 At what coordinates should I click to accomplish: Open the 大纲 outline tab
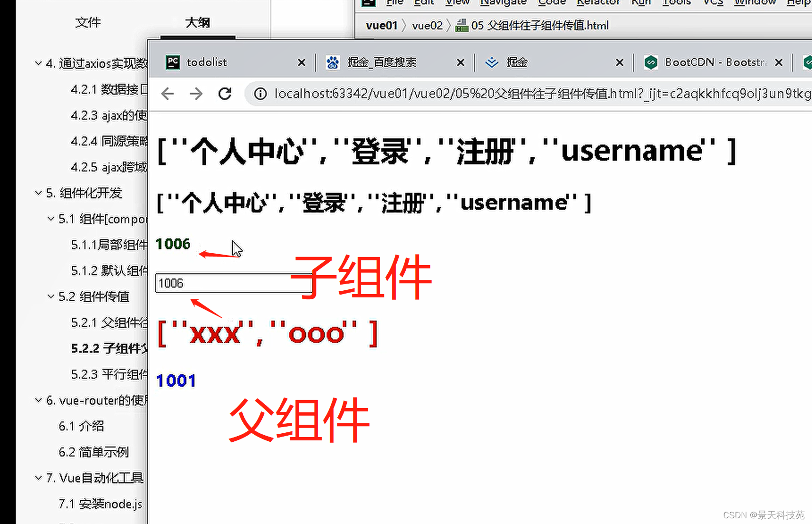click(x=198, y=22)
